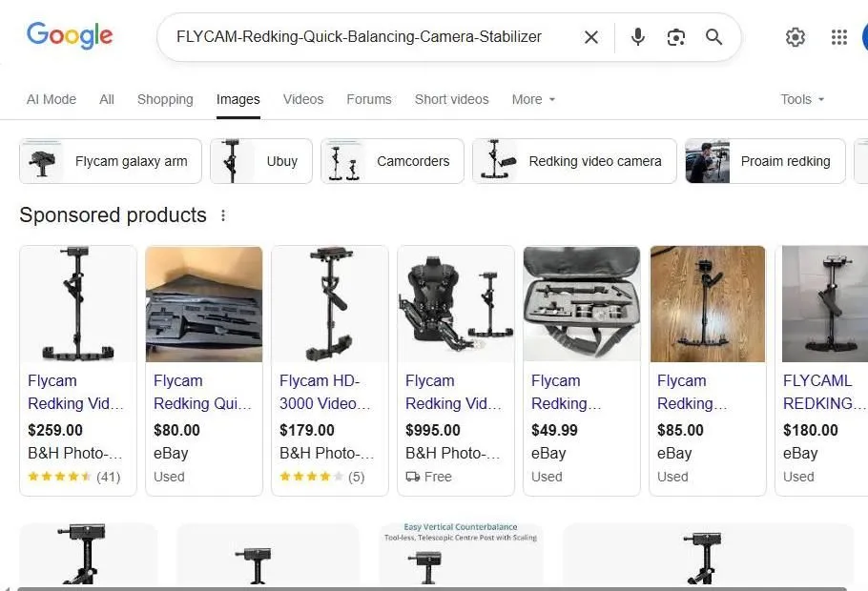Open Sponsored products three-dot menu

223,215
